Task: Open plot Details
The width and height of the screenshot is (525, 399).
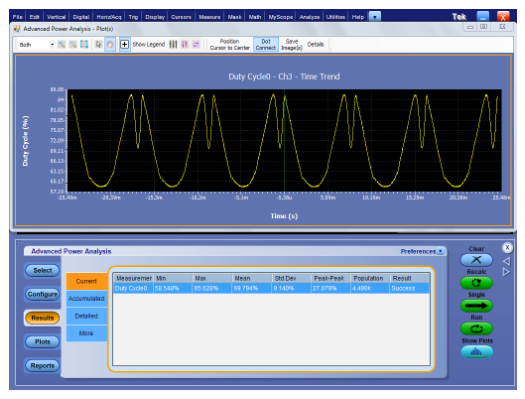Action: pyautogui.click(x=315, y=45)
